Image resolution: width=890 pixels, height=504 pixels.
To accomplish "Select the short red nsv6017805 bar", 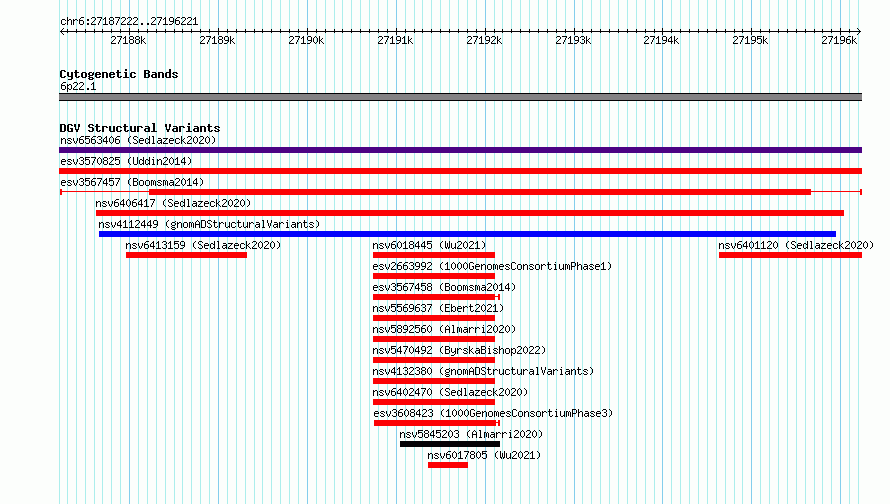I will tap(448, 465).
